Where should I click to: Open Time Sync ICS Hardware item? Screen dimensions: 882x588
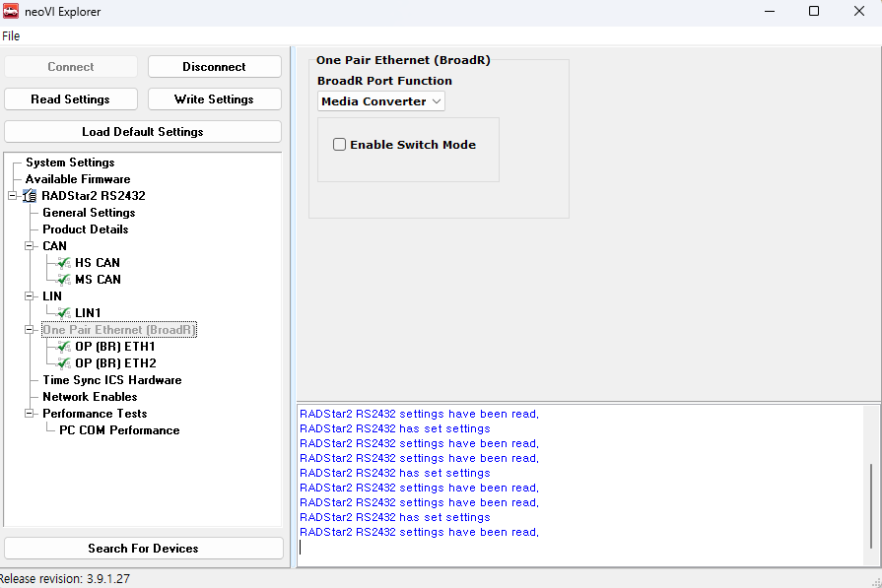[112, 380]
